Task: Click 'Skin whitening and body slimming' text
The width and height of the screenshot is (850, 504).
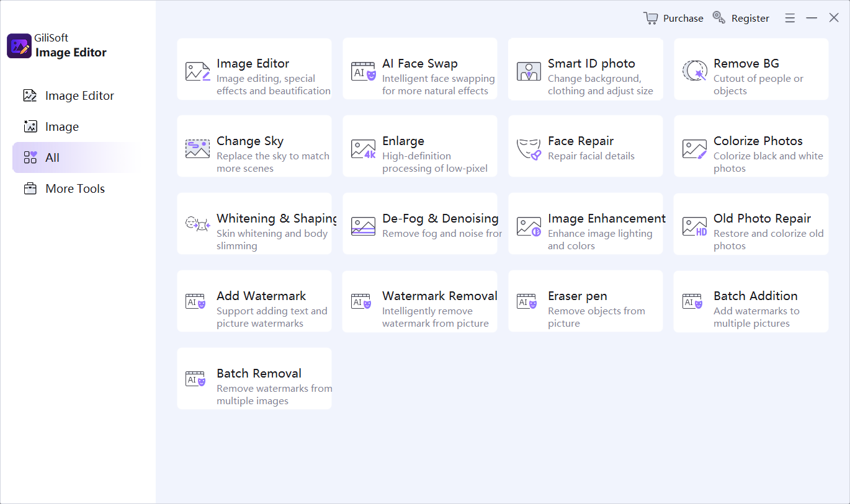Action: (272, 240)
